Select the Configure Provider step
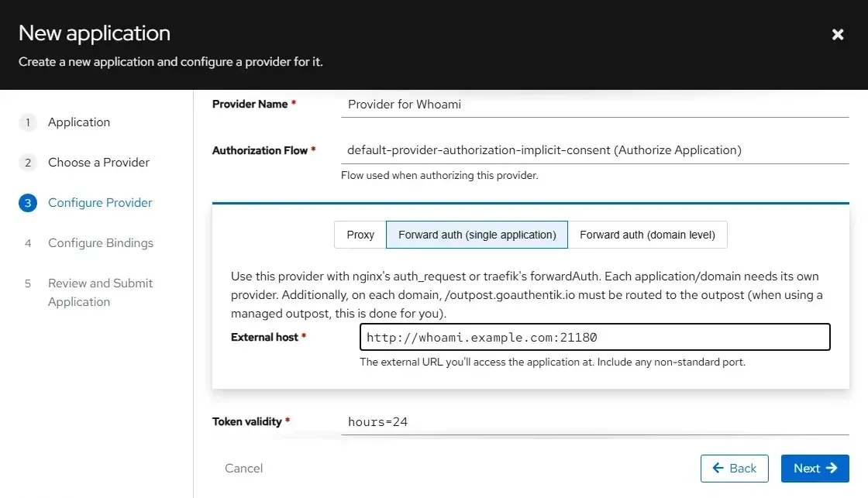The height and width of the screenshot is (498, 868). [100, 203]
